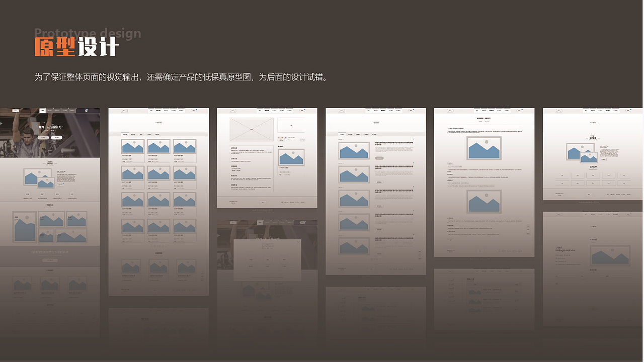Click the crossed-out image placeholder in the detail mockup
This screenshot has height=363, width=644.
coord(252,129)
